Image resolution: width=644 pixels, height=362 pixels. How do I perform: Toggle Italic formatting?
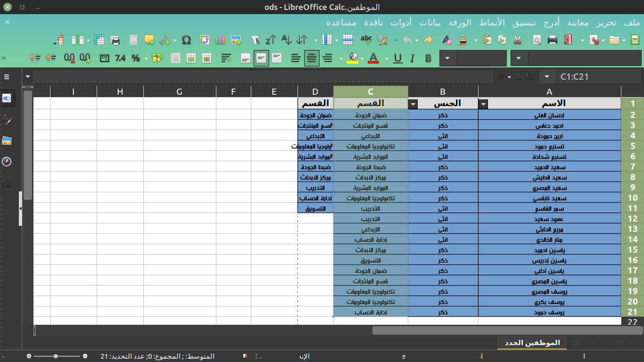[x=413, y=58]
